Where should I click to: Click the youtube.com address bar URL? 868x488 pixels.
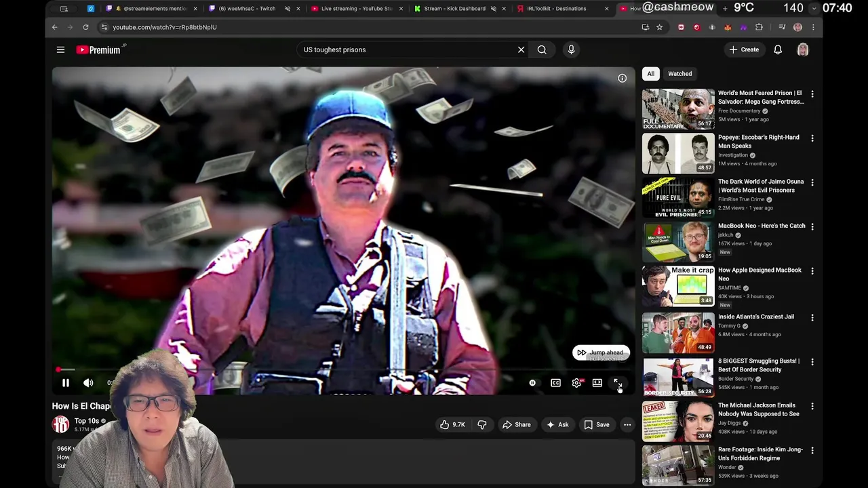pos(165,27)
